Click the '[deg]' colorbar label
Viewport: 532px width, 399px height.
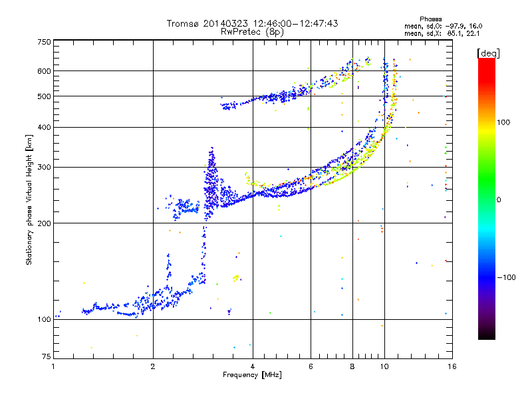[x=488, y=53]
